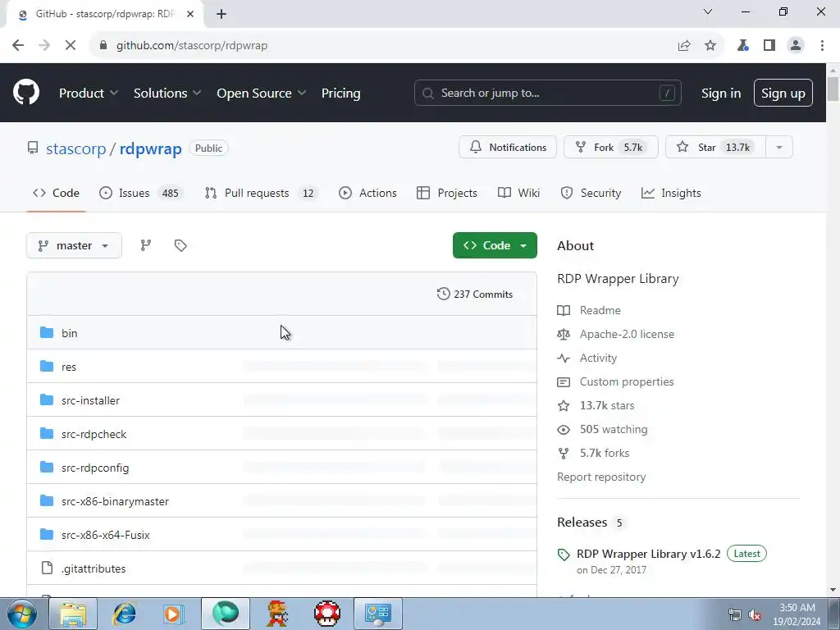The image size is (840, 630).
Task: Open the media player taskbar icon
Action: point(174,614)
